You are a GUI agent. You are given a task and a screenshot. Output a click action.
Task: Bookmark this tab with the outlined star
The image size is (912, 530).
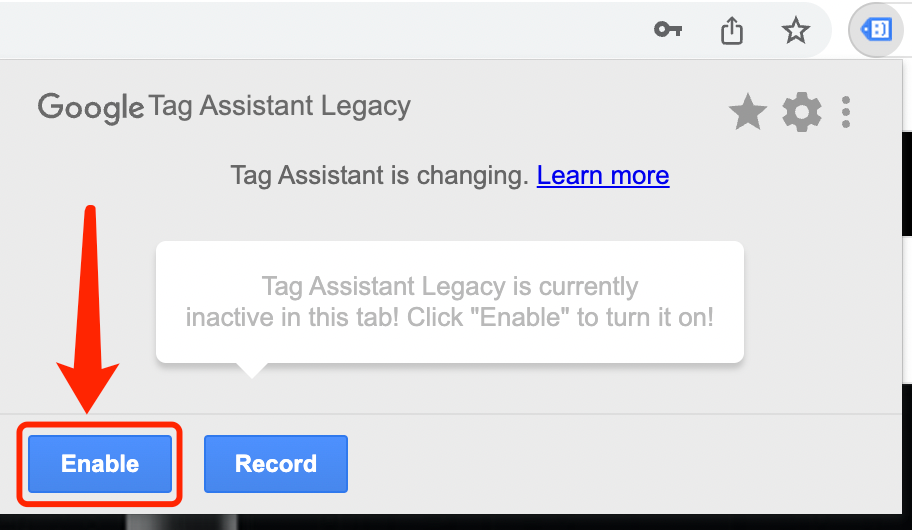point(795,30)
